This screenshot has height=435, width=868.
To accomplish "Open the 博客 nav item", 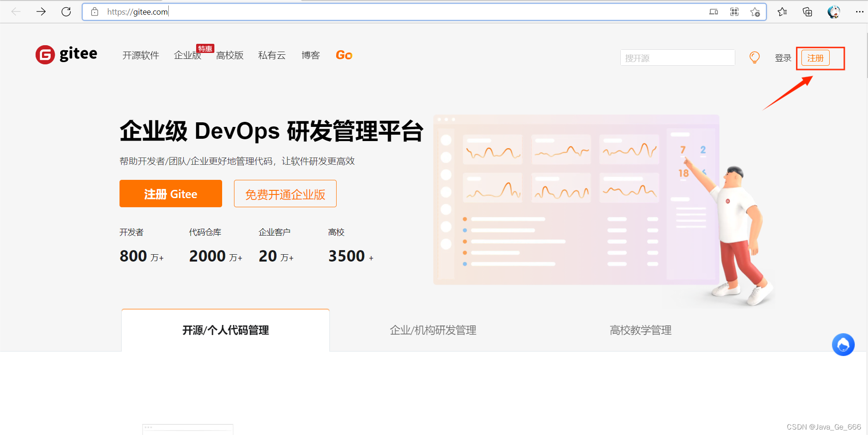I will [311, 55].
